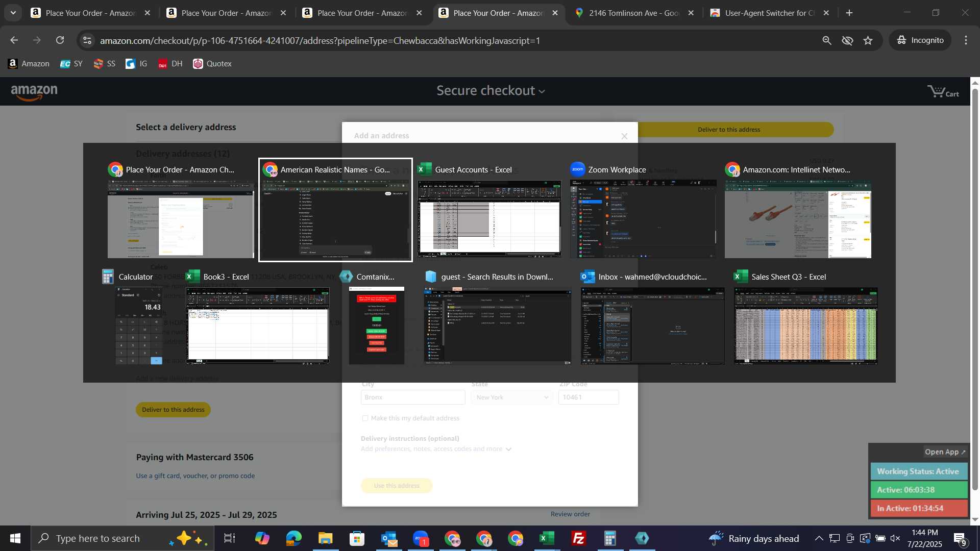Bookmark this page with the star icon
This screenshot has height=551, width=980.
(x=868, y=40)
